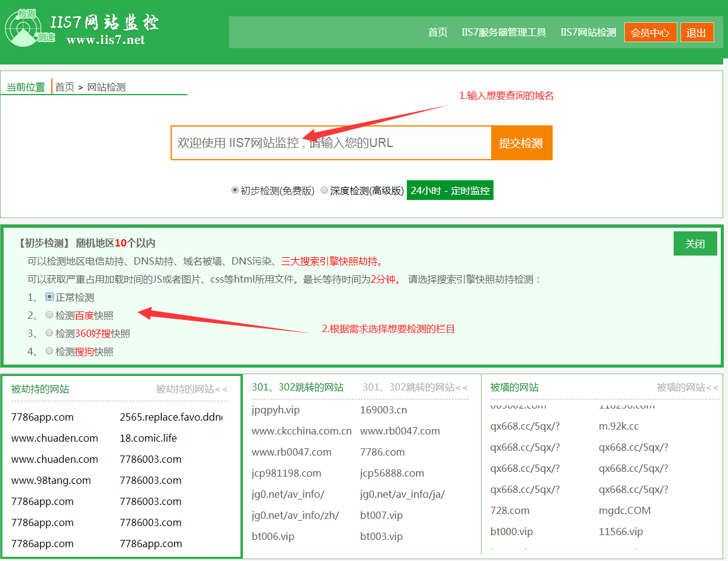Close the 初步检测 info panel with 关闭
Screen dimensions: 728x561
click(695, 243)
